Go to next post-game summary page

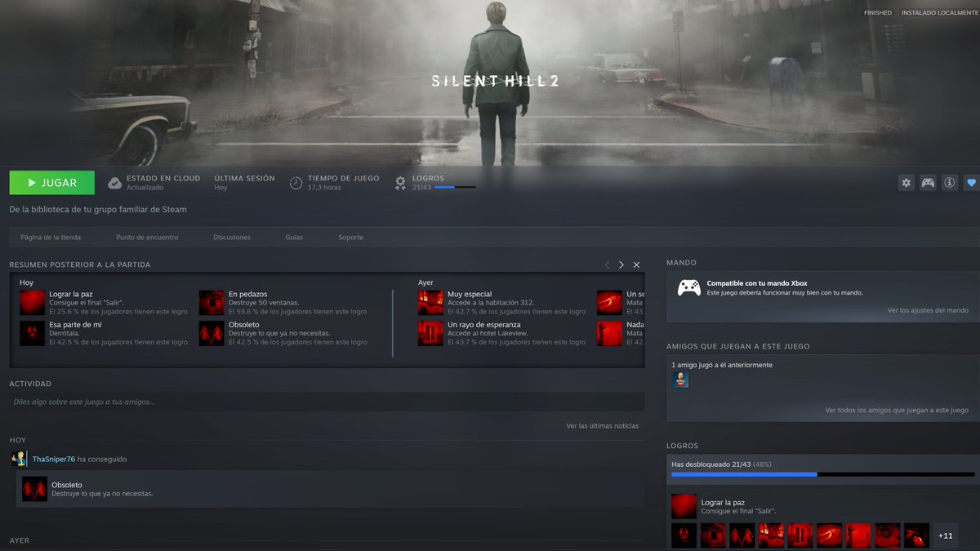pos(621,264)
